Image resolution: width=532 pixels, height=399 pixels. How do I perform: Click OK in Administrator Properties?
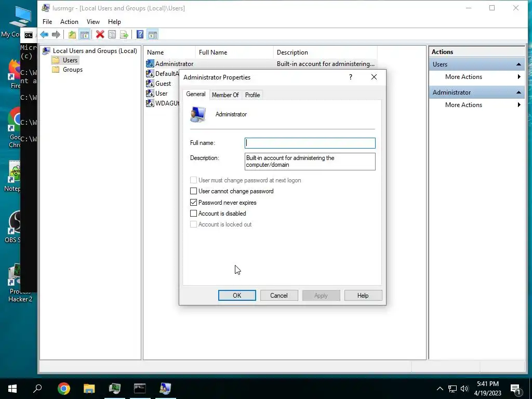(x=237, y=296)
